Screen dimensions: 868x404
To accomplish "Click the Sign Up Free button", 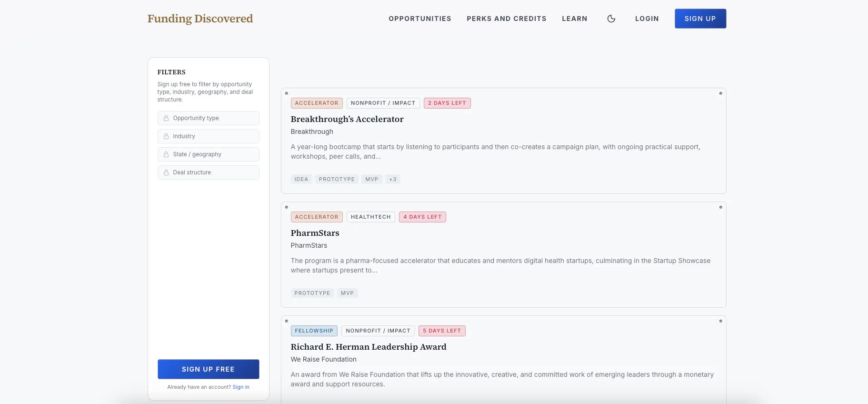I will 208,369.
